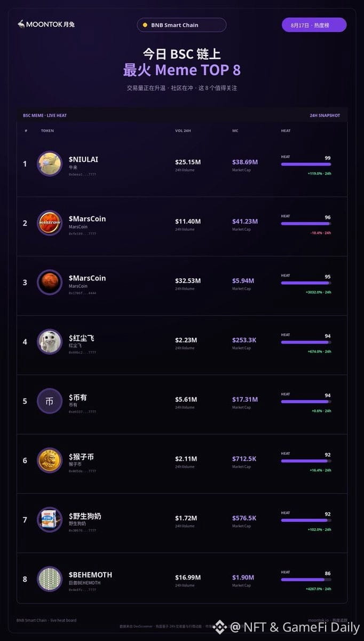Click the $BEHEMOTH token avatar

coord(50,579)
